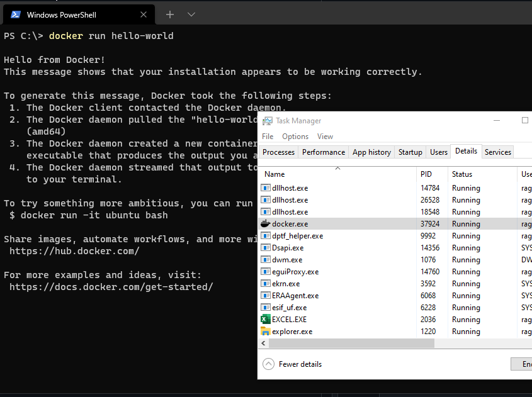Click PID 1220 in the explorer.exe row
This screenshot has height=397, width=532.
point(428,331)
